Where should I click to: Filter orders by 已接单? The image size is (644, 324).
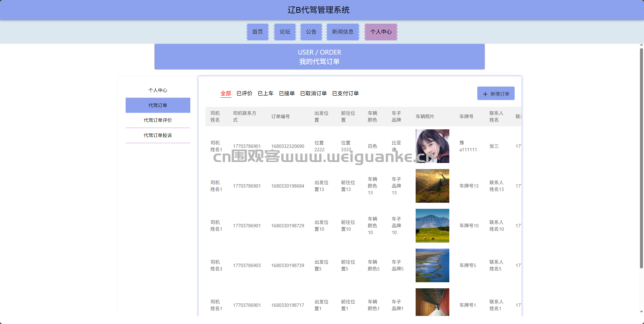(x=287, y=93)
